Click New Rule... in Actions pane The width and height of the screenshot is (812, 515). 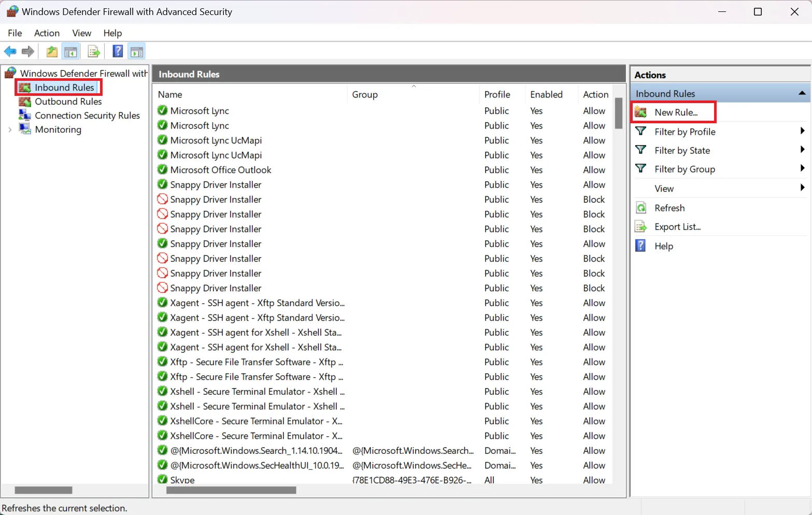[676, 112]
